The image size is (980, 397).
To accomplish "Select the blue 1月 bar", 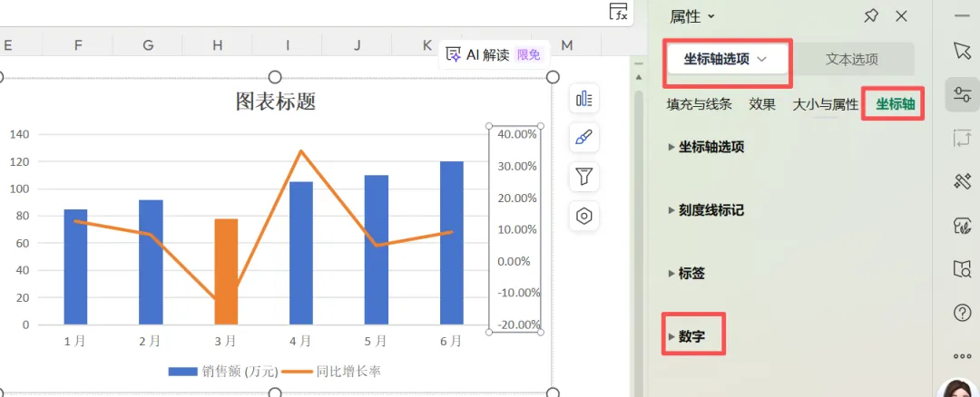I will pyautogui.click(x=75, y=267).
